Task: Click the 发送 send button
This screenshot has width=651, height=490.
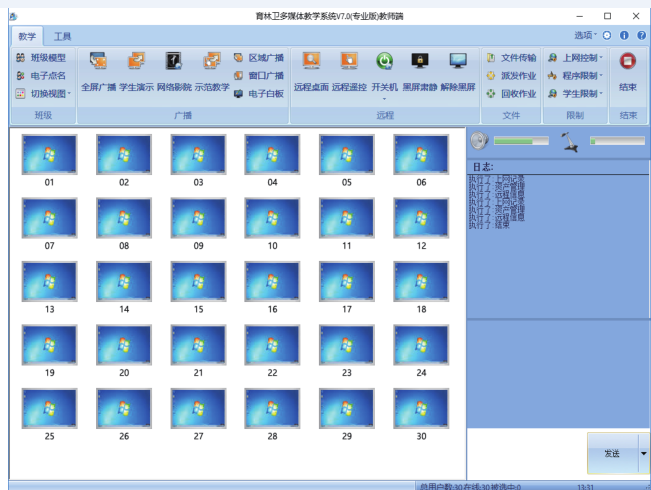Action: [612, 453]
